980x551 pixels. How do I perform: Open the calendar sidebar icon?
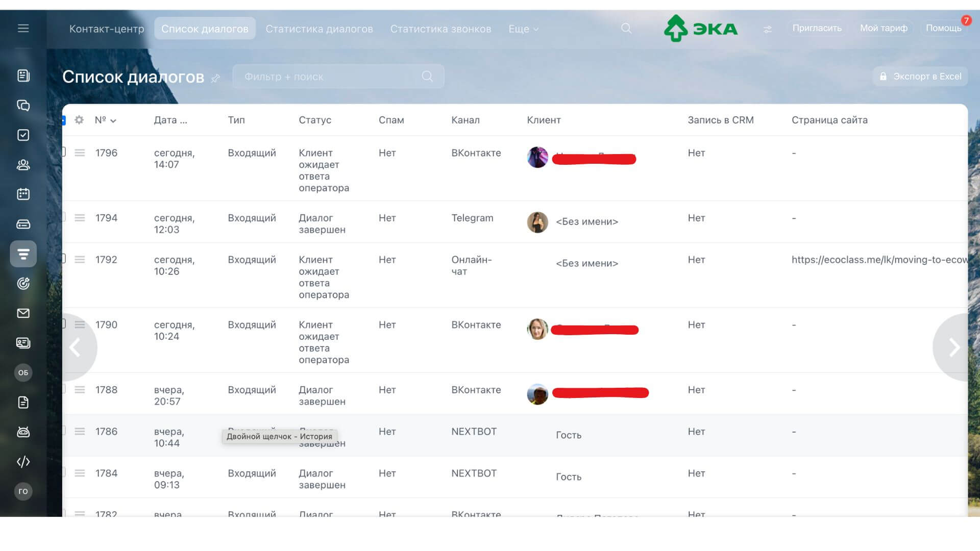click(x=23, y=194)
